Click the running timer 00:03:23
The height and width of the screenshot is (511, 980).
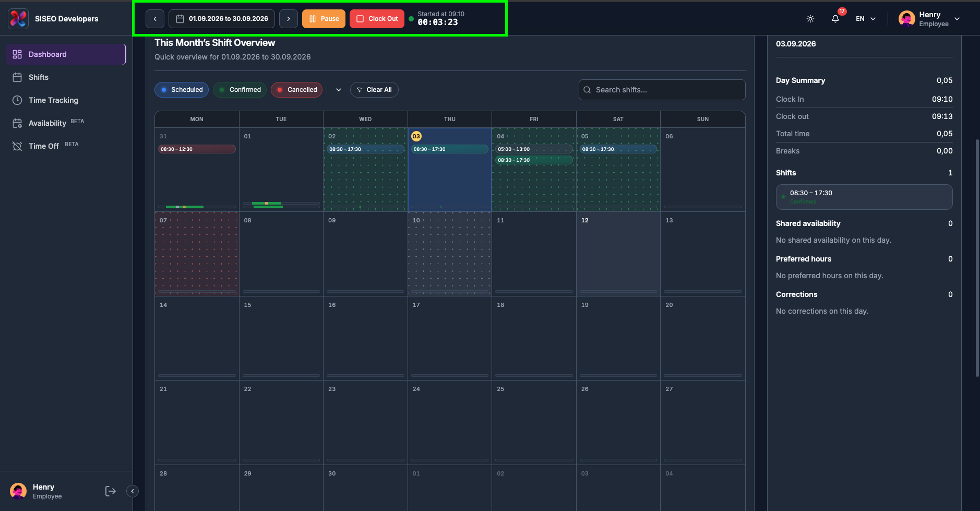(438, 22)
